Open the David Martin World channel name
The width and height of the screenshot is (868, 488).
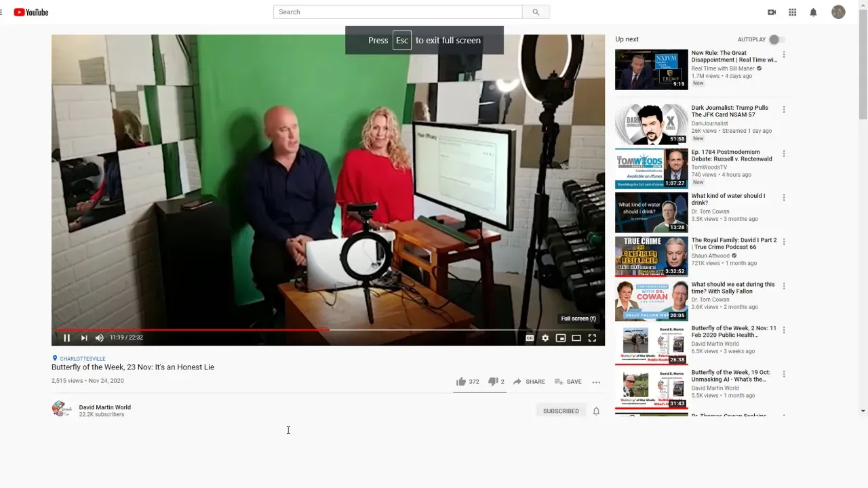(105, 407)
